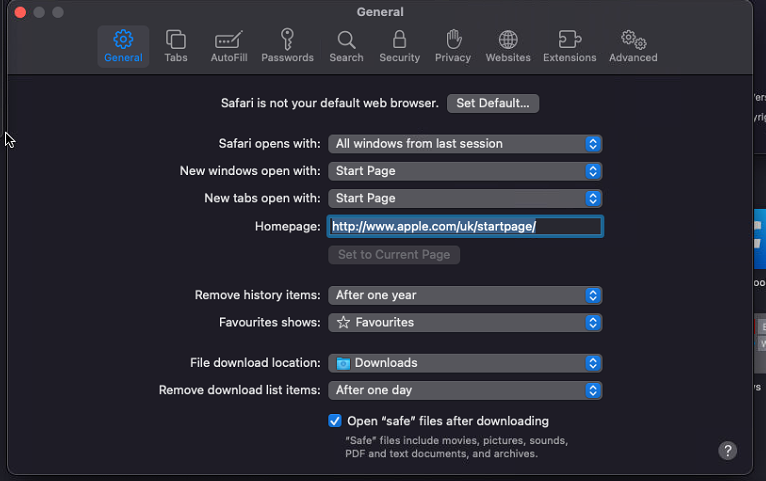The image size is (766, 481).
Task: Untick Open safe files after downloading
Action: pos(335,421)
